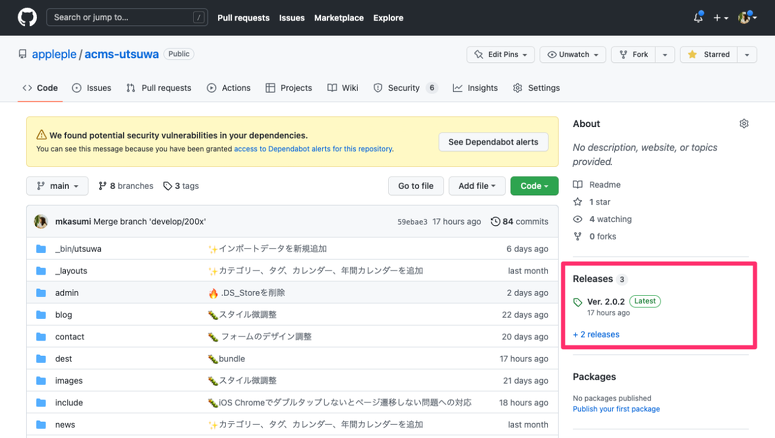The image size is (775, 438).
Task: Click the blog folder icon
Action: [41, 315]
